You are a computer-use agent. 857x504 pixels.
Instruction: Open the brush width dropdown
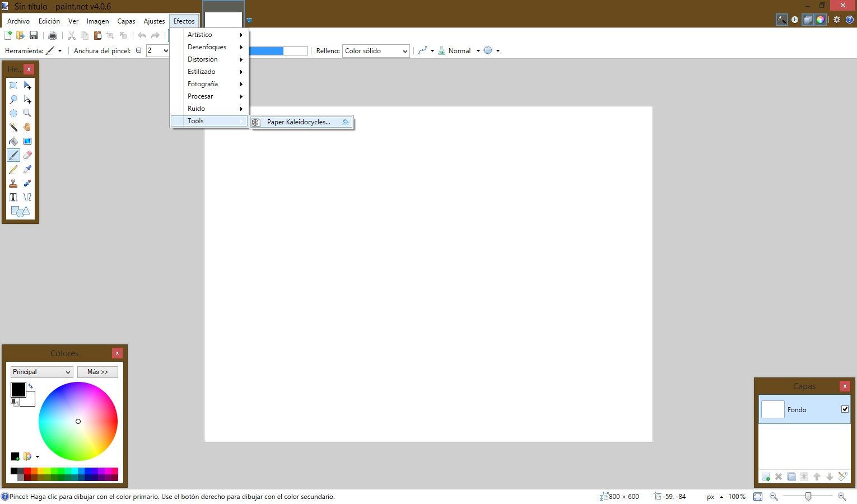[166, 50]
